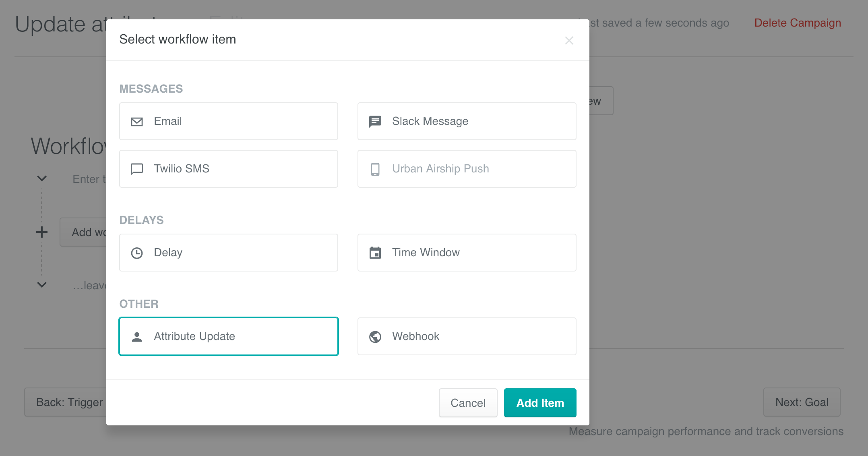Viewport: 868px width, 456px height.
Task: Click the Time Window calendar icon
Action: 375,253
